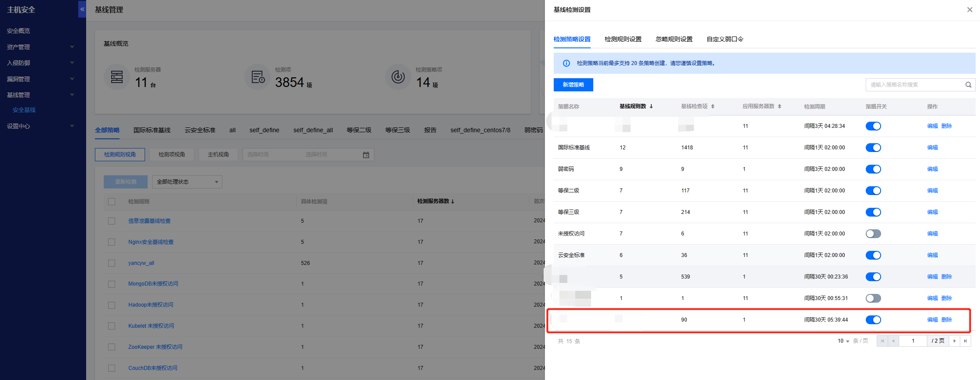Open the 自定义弱口令 tab
980x380 pixels.
(725, 39)
